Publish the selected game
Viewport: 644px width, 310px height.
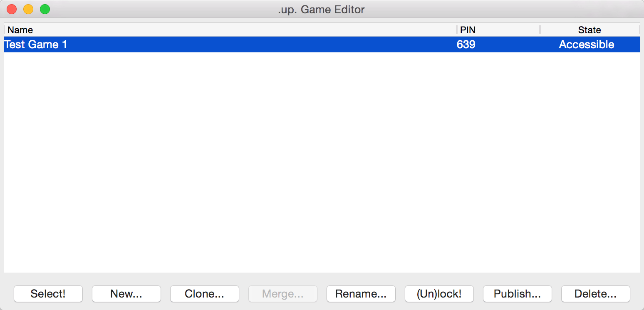pyautogui.click(x=517, y=294)
